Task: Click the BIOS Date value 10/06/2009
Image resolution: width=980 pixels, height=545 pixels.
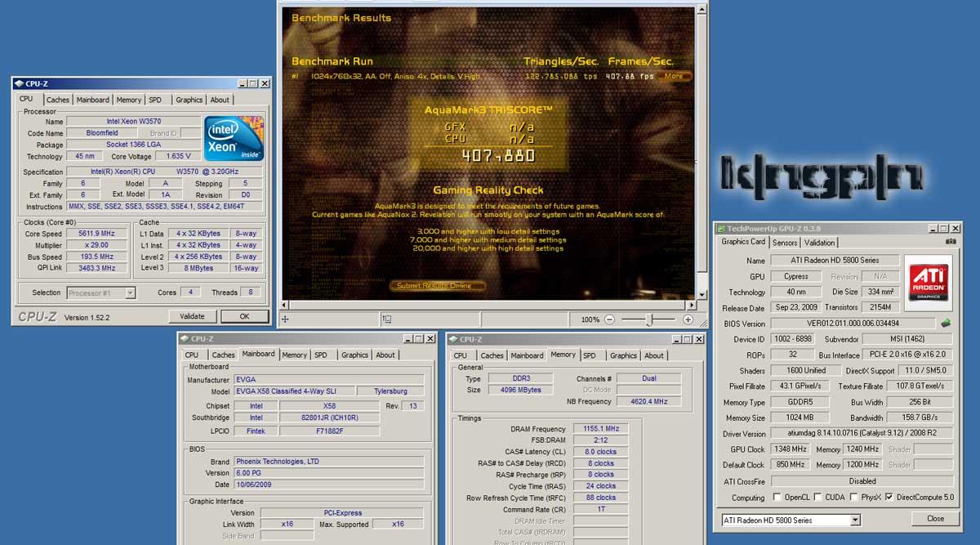Action: coord(329,485)
